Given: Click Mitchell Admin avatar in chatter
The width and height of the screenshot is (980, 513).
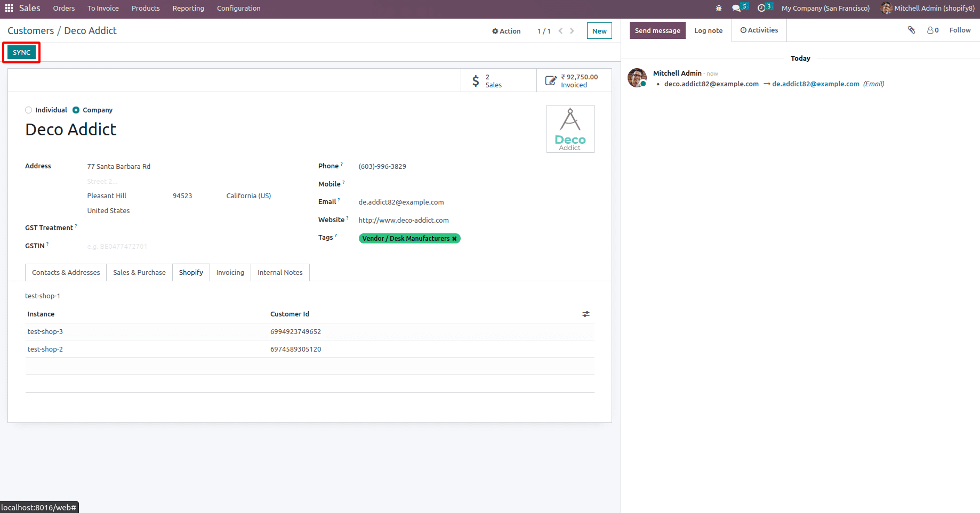Looking at the screenshot, I should pyautogui.click(x=637, y=78).
